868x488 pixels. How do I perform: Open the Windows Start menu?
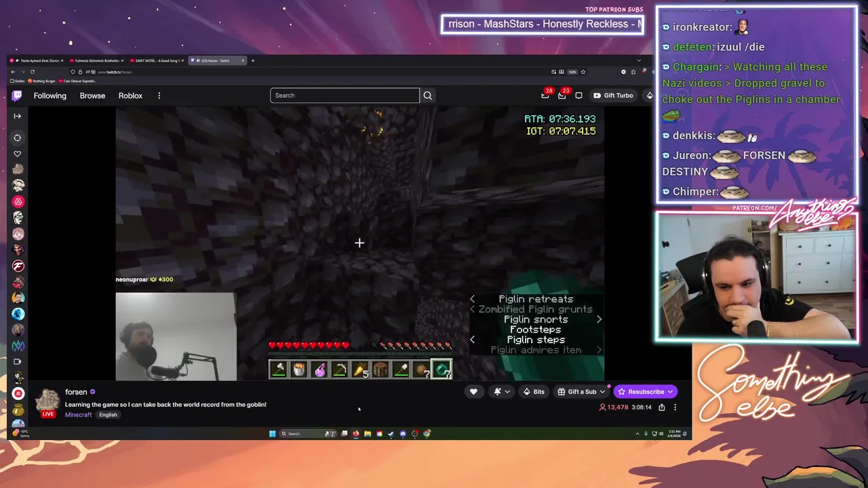point(273,434)
